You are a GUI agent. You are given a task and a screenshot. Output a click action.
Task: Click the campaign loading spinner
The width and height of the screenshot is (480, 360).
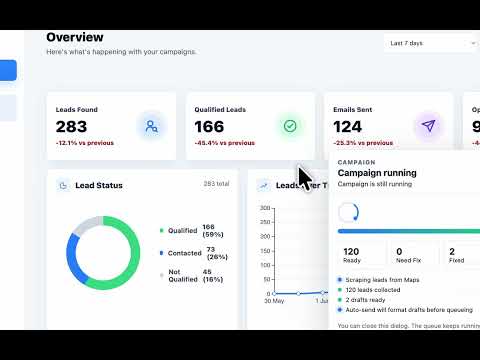[x=349, y=212]
